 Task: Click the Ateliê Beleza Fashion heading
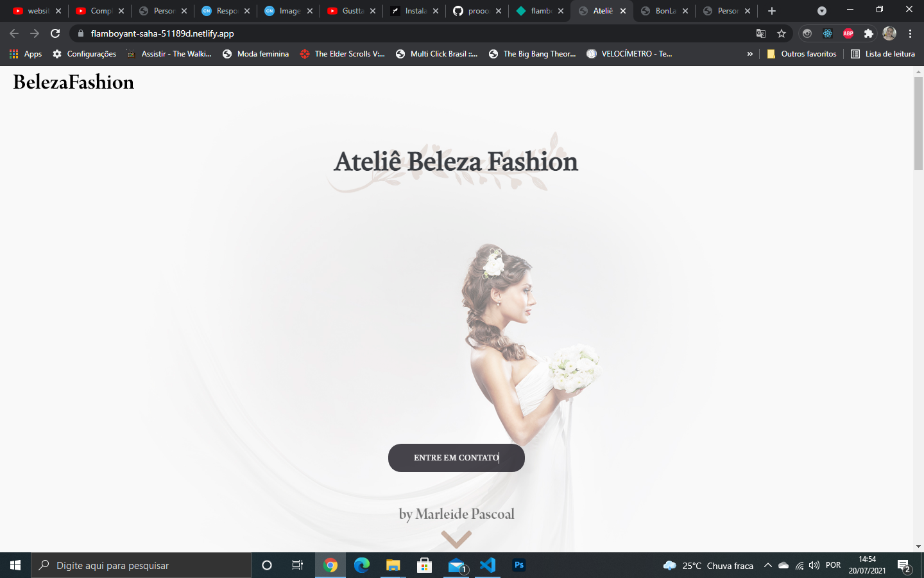pyautogui.click(x=456, y=162)
